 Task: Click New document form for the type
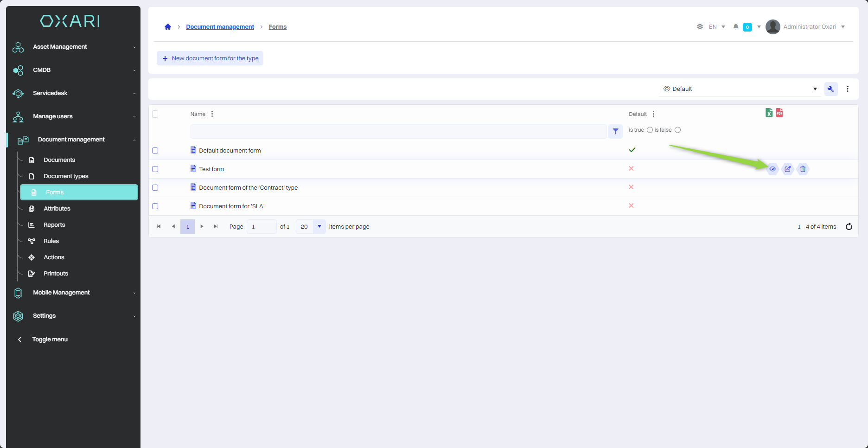click(x=210, y=58)
